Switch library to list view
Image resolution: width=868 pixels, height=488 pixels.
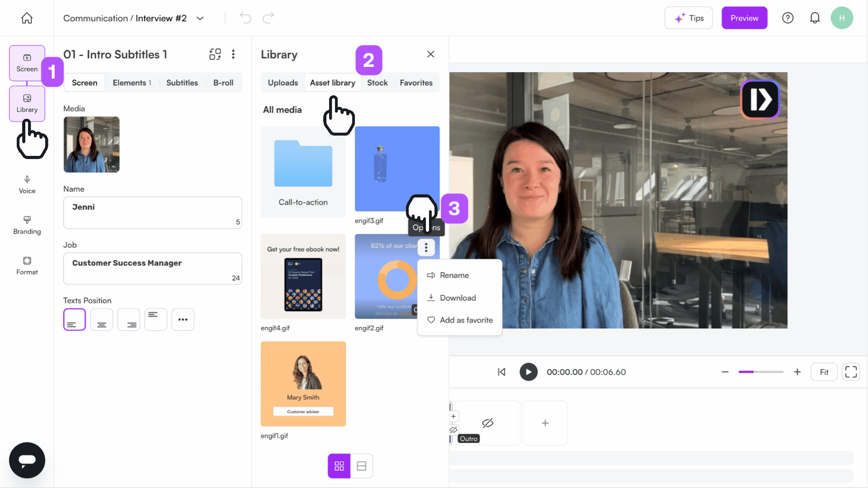click(x=362, y=466)
